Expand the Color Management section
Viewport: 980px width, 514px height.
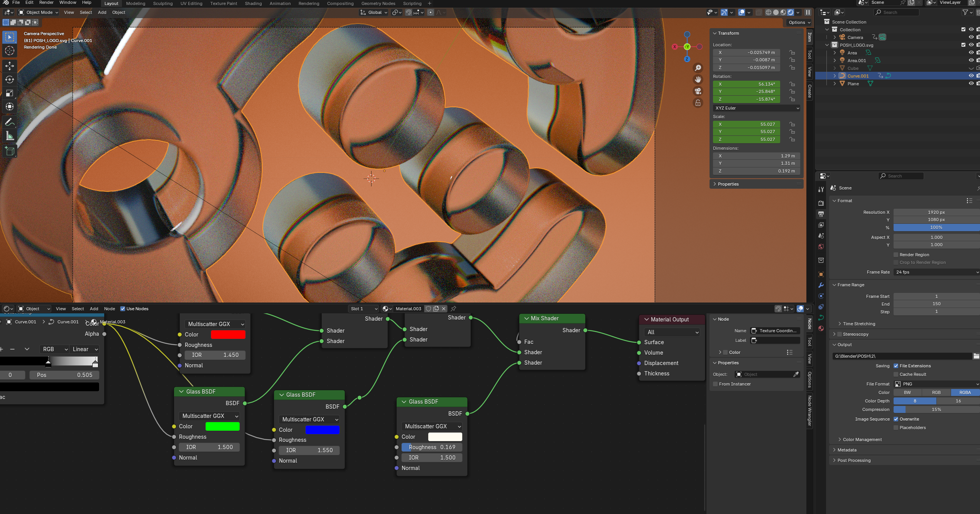[862, 440]
